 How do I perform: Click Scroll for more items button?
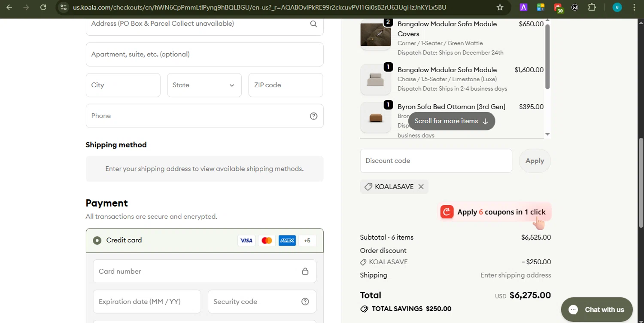452,121
